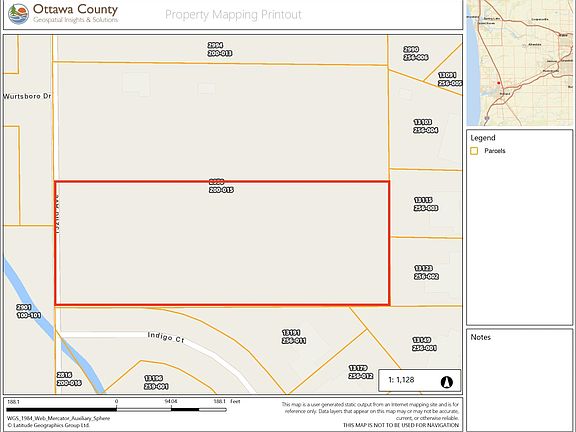Viewport: 576px width, 432px height.
Task: Click the Indigo Ct street label
Action: tap(166, 337)
